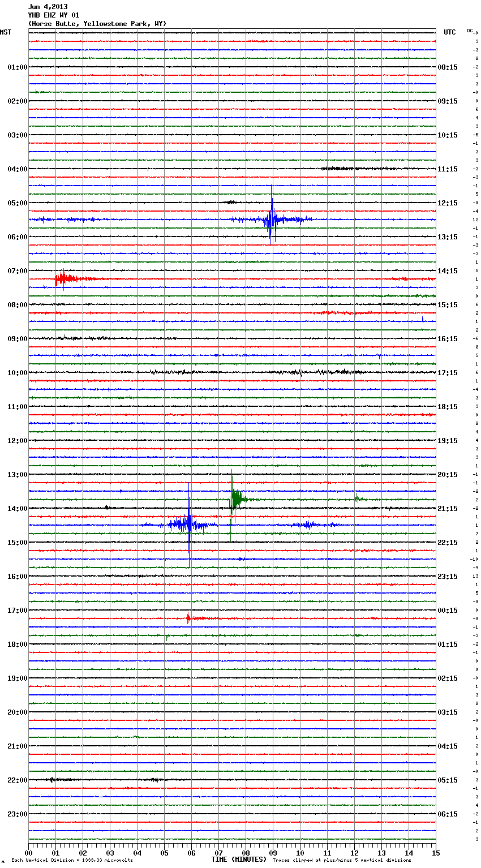The height and width of the screenshot is (868, 481).
Task: Click the 20:15 UTC row label
Action: click(448, 475)
